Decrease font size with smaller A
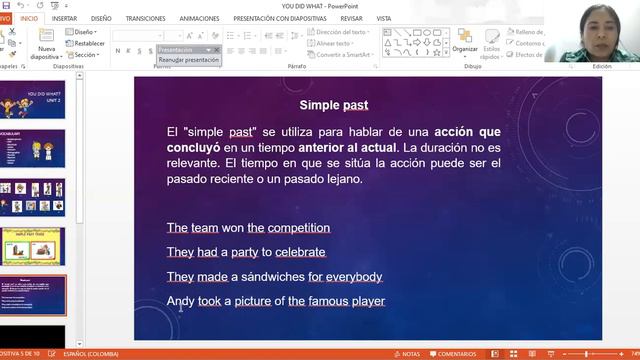Screen dimensions: 640x360 (201, 36)
